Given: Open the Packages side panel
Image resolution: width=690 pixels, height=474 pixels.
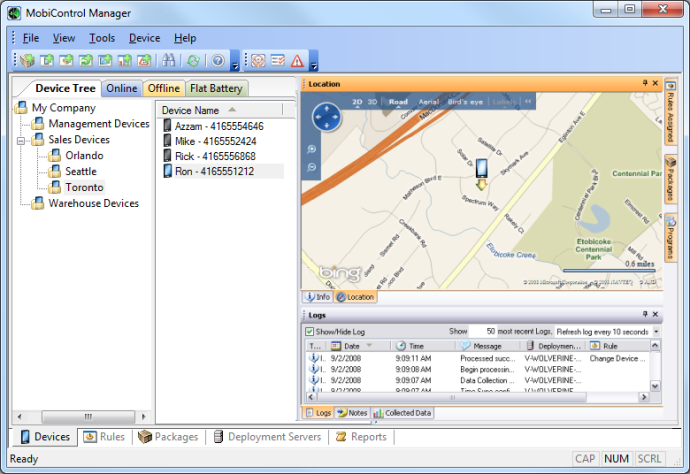Looking at the screenshot, I should tap(671, 179).
